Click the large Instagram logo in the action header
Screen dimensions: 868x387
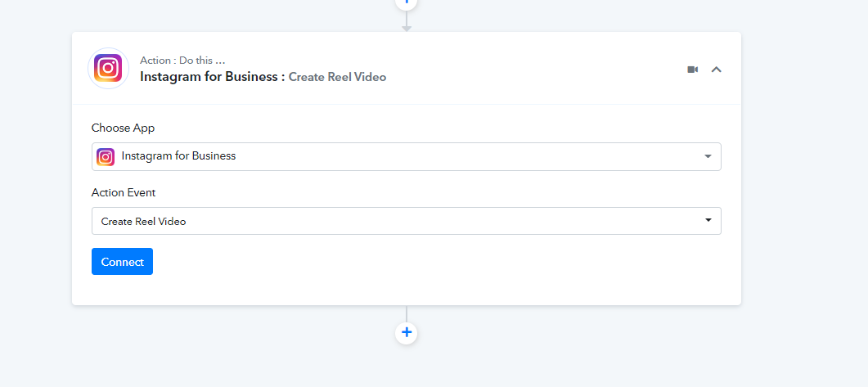108,69
